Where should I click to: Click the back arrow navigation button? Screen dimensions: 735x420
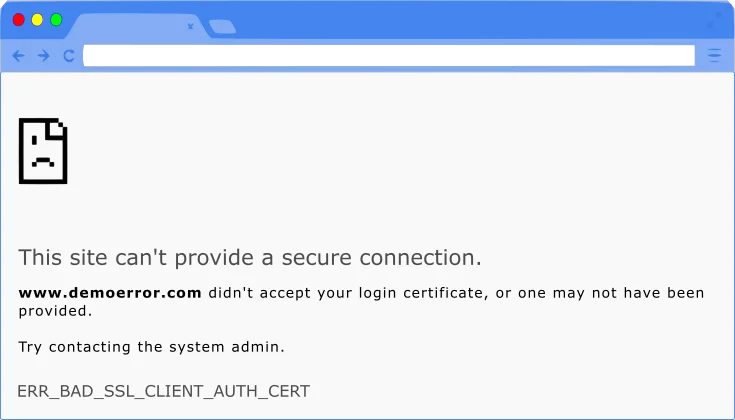pos(18,56)
